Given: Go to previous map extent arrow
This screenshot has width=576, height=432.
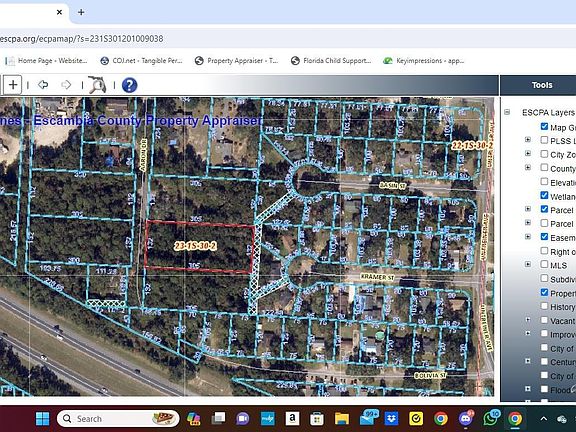Looking at the screenshot, I should [x=43, y=85].
